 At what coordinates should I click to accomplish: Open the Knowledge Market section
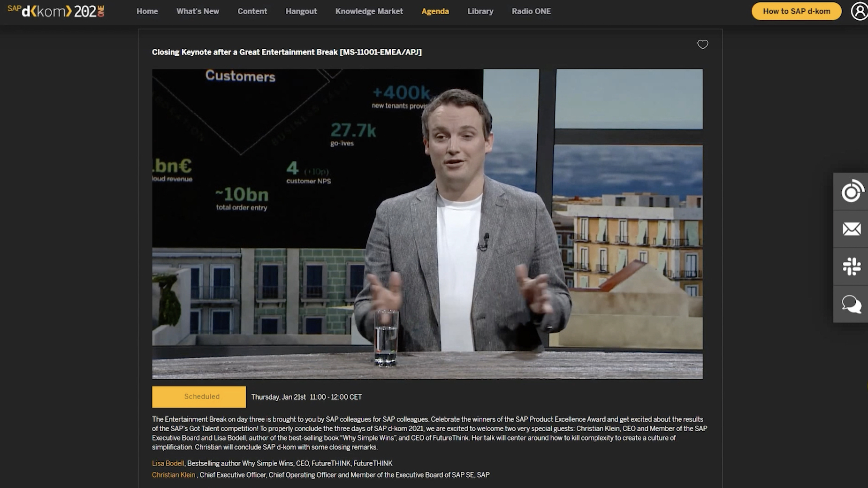(369, 11)
